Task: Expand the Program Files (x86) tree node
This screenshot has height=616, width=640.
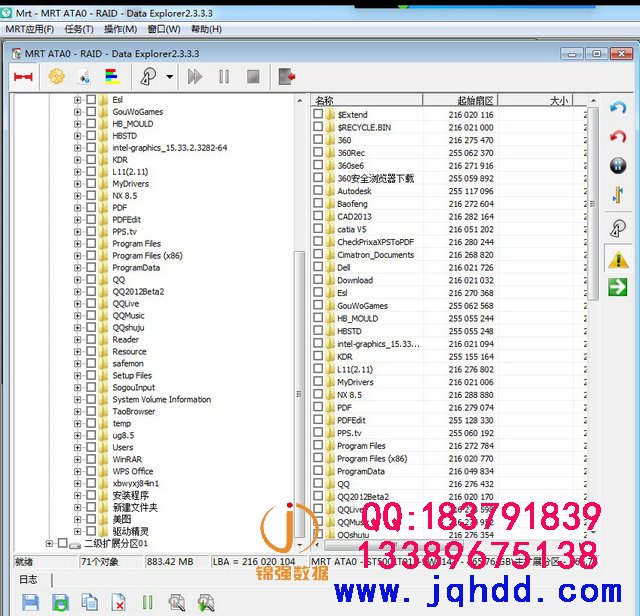Action: pyautogui.click(x=77, y=256)
